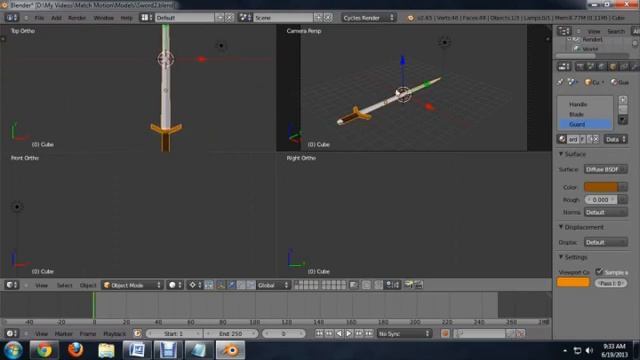Click the OpenGL render animation icon
The image size is (640, 360).
click(418, 285)
